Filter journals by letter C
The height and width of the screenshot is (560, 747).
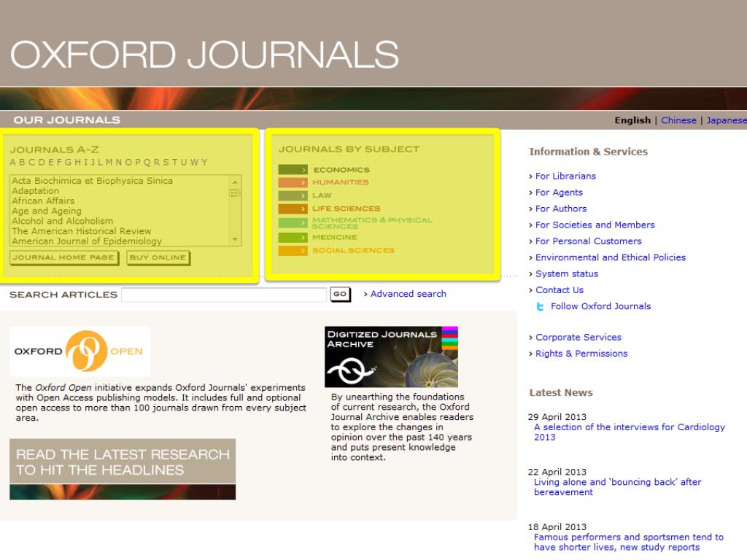pos(31,163)
